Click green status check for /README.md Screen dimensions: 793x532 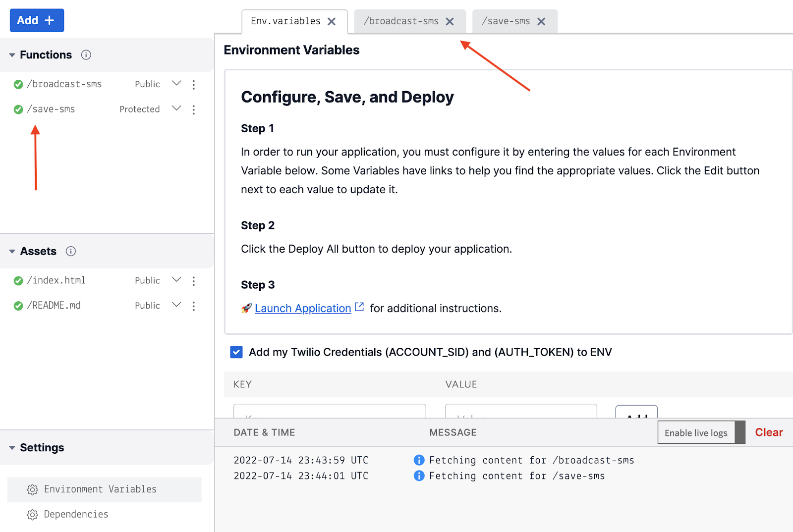click(x=18, y=306)
